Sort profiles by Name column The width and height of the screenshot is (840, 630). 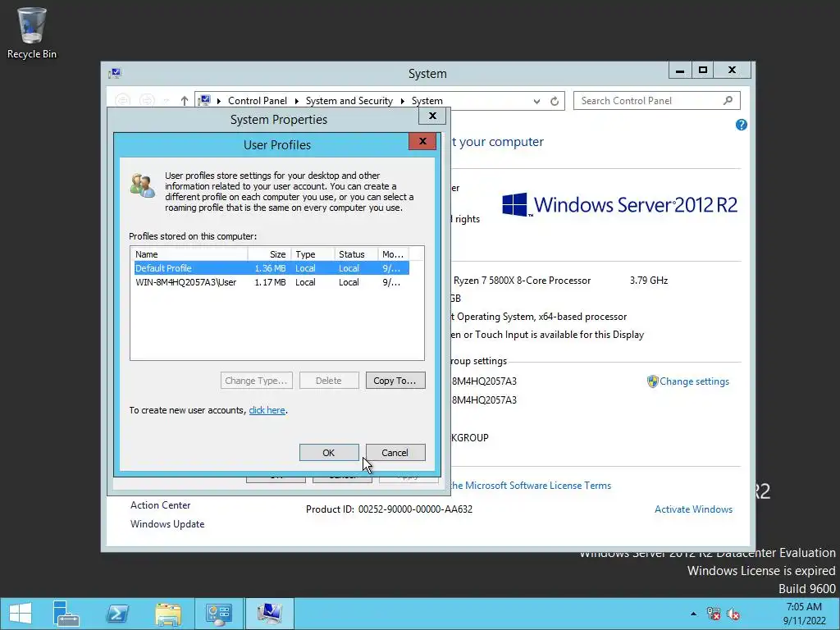click(189, 254)
